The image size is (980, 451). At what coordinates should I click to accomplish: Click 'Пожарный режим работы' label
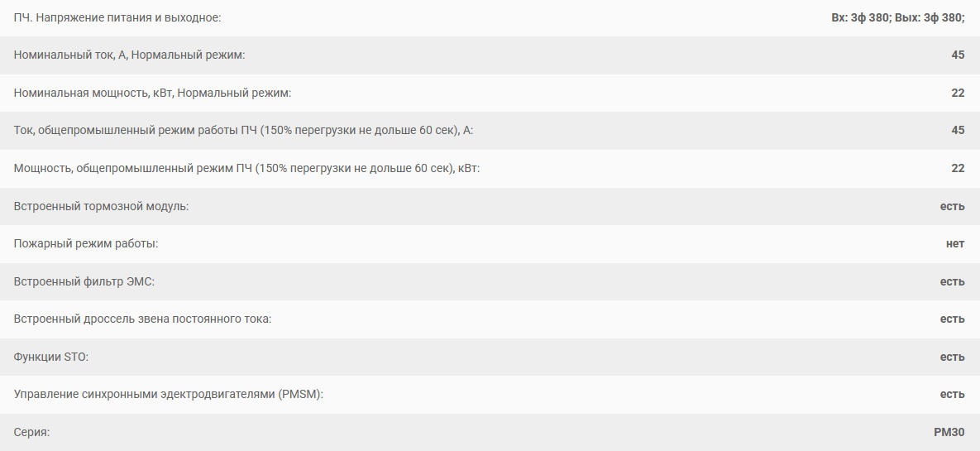click(86, 243)
